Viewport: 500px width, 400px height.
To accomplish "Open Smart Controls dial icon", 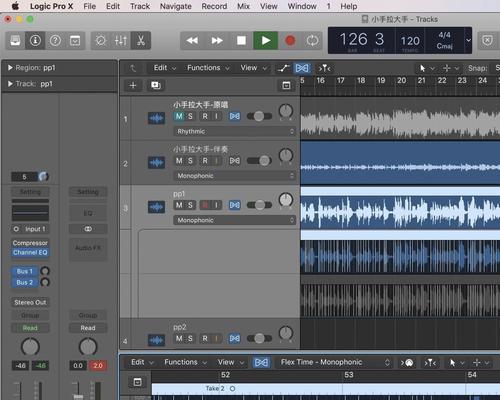I will (x=101, y=41).
